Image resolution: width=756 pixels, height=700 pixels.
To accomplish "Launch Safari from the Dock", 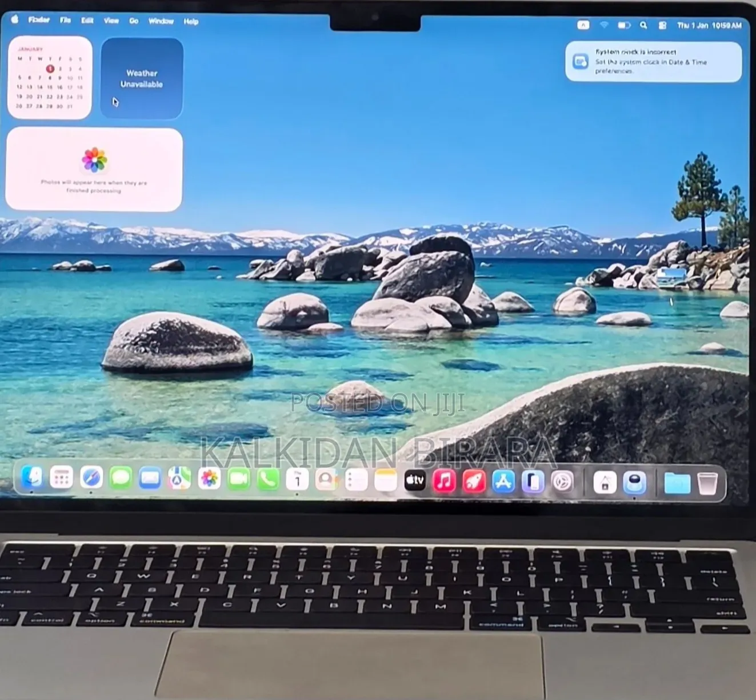I will [x=91, y=478].
